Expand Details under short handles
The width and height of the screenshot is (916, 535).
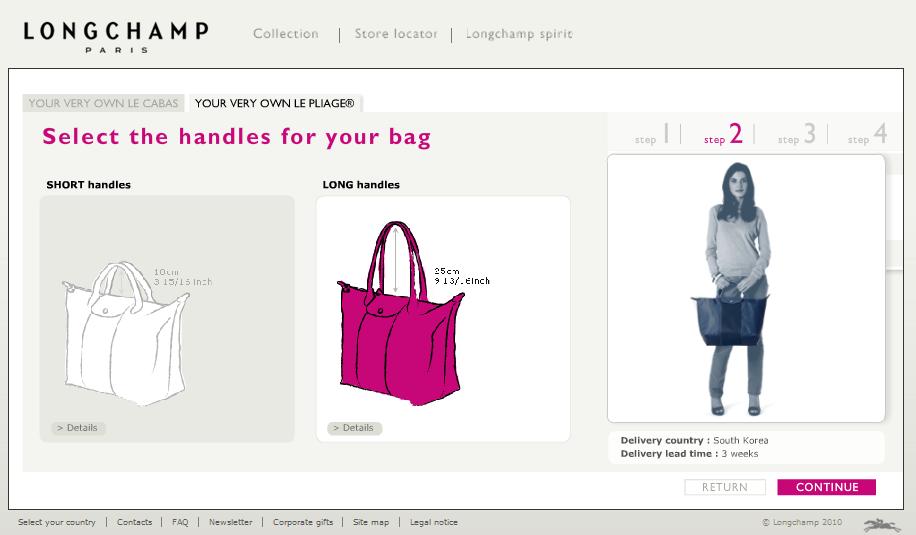78,428
